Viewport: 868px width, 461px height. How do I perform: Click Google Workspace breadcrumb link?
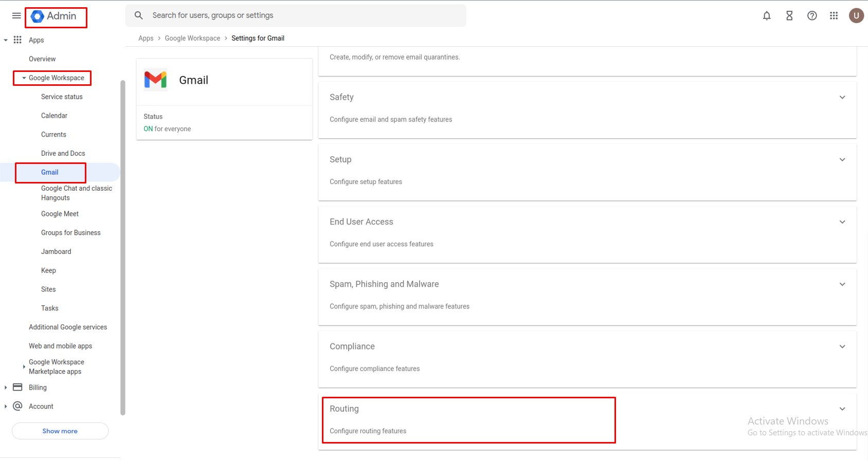pyautogui.click(x=192, y=38)
